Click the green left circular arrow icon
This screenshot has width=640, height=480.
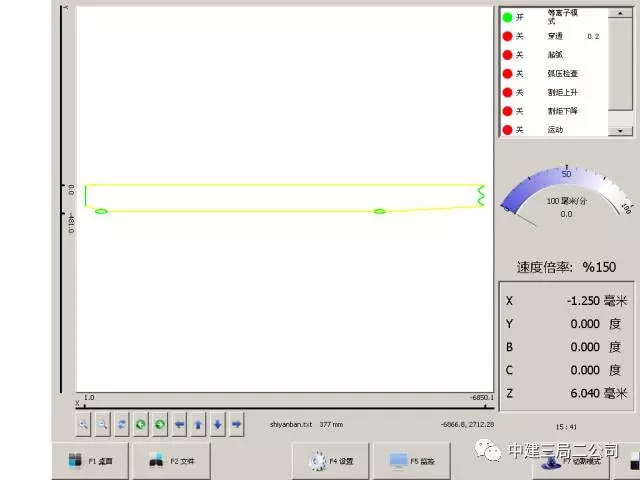point(141,424)
